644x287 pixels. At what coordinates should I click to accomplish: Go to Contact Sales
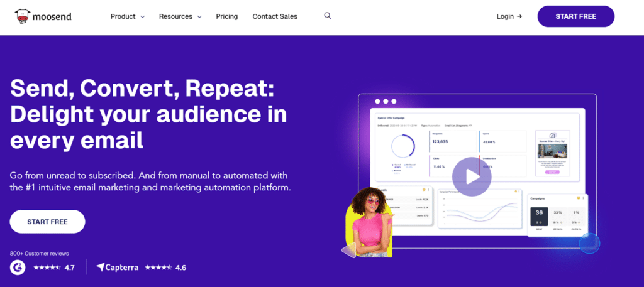click(x=275, y=16)
